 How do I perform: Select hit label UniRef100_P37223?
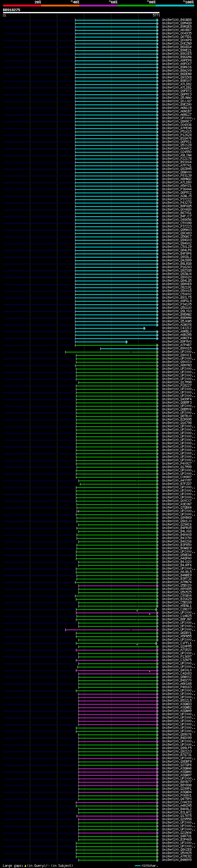click(x=176, y=226)
